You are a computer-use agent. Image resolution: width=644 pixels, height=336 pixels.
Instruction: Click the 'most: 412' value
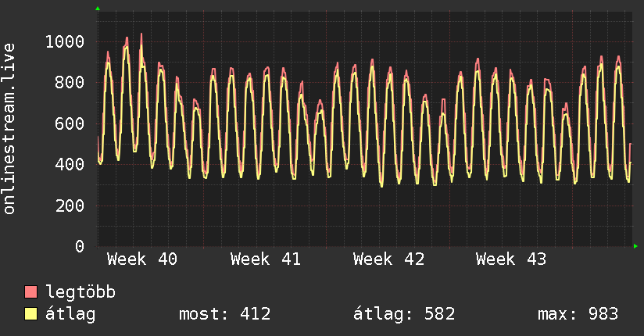pyautogui.click(x=224, y=314)
